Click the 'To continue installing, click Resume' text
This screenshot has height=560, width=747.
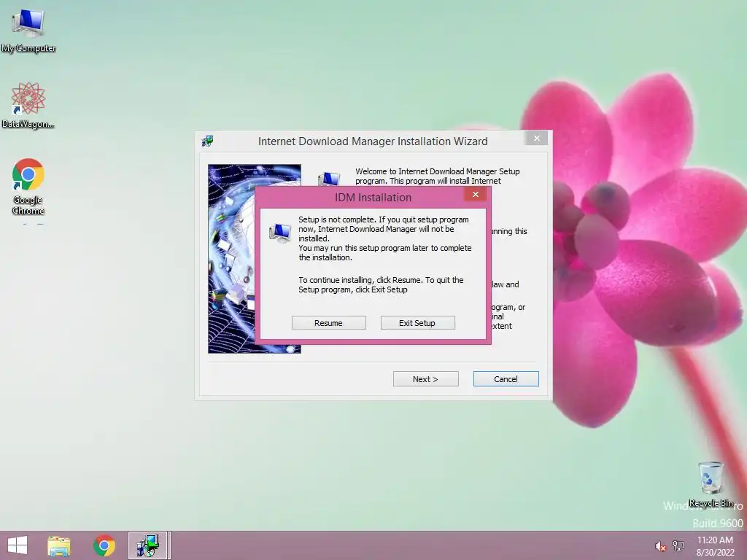tap(381, 285)
